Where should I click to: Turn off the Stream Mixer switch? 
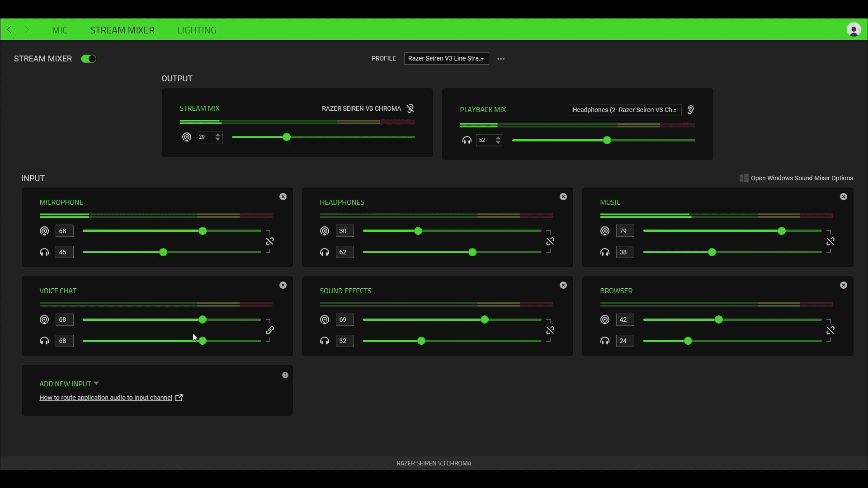pos(89,59)
